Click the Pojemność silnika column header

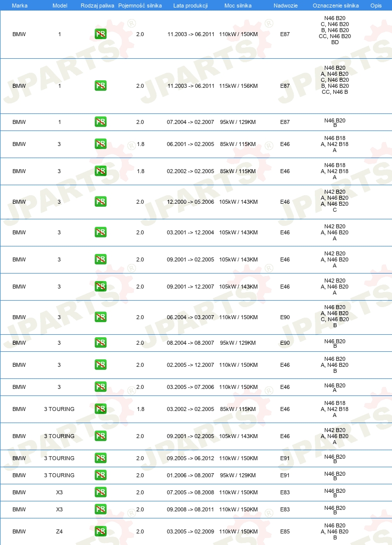point(140,6)
